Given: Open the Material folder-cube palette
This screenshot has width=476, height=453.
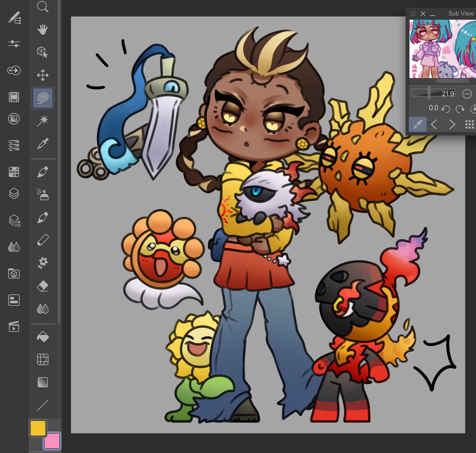Looking at the screenshot, I should coord(14,273).
